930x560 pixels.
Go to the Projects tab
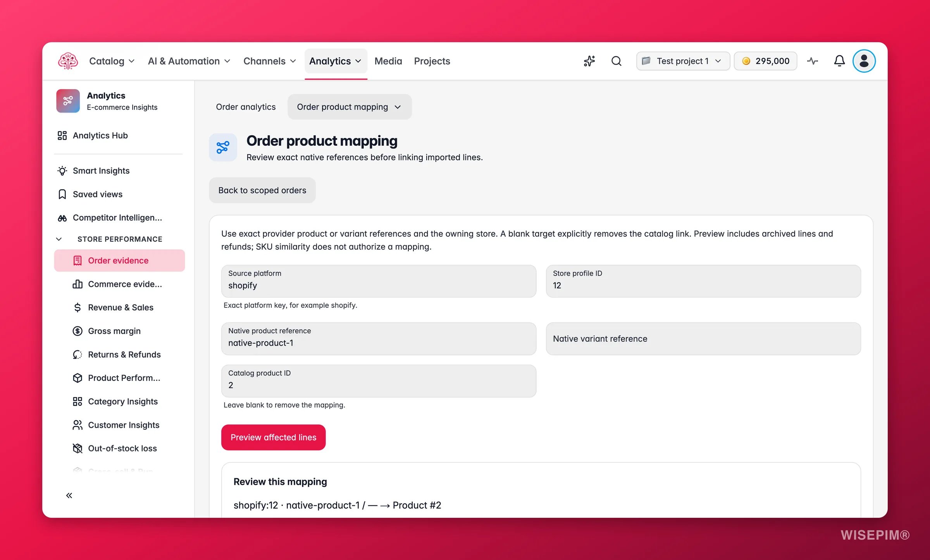coord(432,61)
